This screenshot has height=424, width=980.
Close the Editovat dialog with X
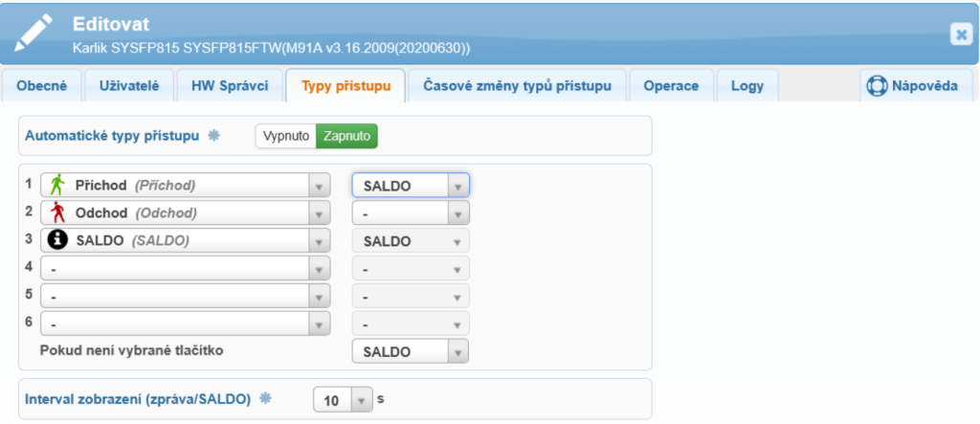(x=961, y=33)
